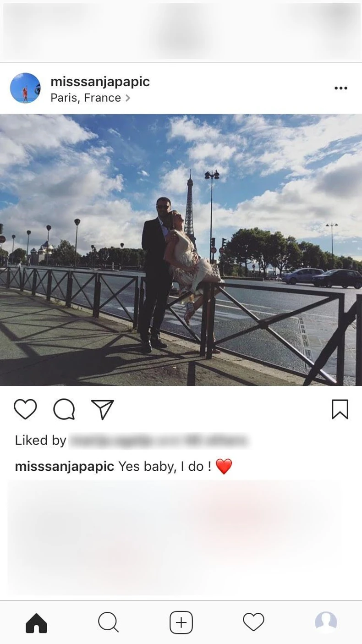Screen dimensions: 362x644
Task: Tap misssanjapapic username in post header
Action: point(100,82)
